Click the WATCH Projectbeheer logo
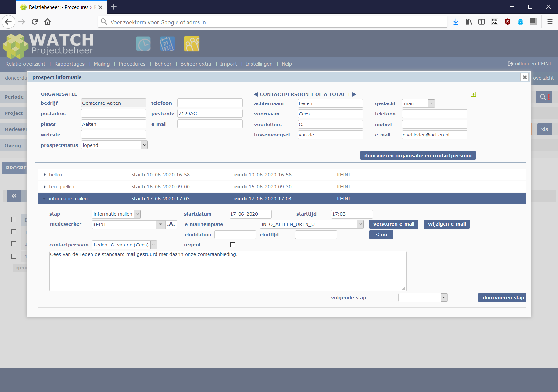The height and width of the screenshot is (392, 558). (48, 45)
